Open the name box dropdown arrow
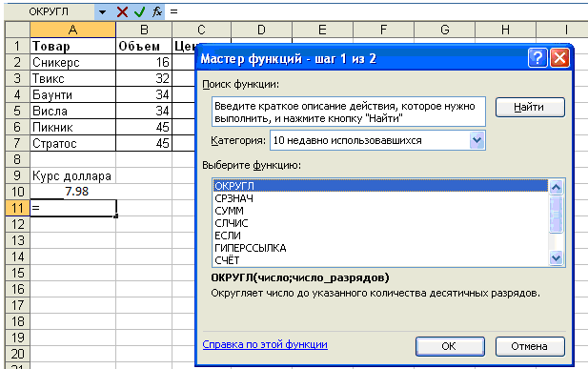Screen dimensions: 588x369 102,12
